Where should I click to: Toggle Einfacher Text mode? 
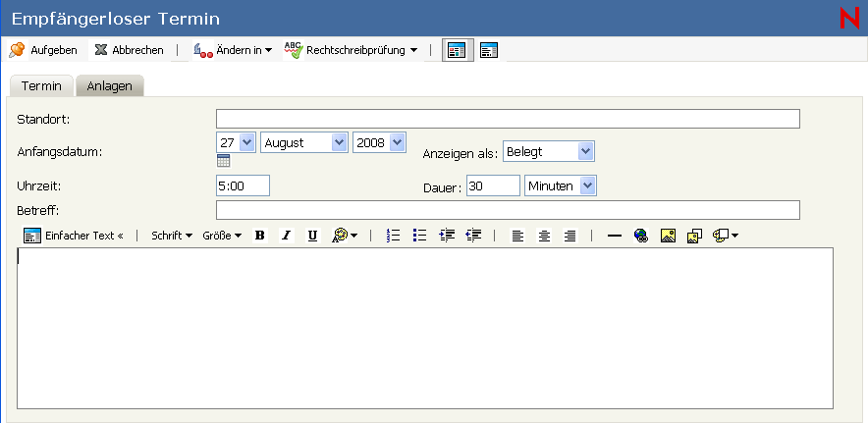click(x=73, y=236)
